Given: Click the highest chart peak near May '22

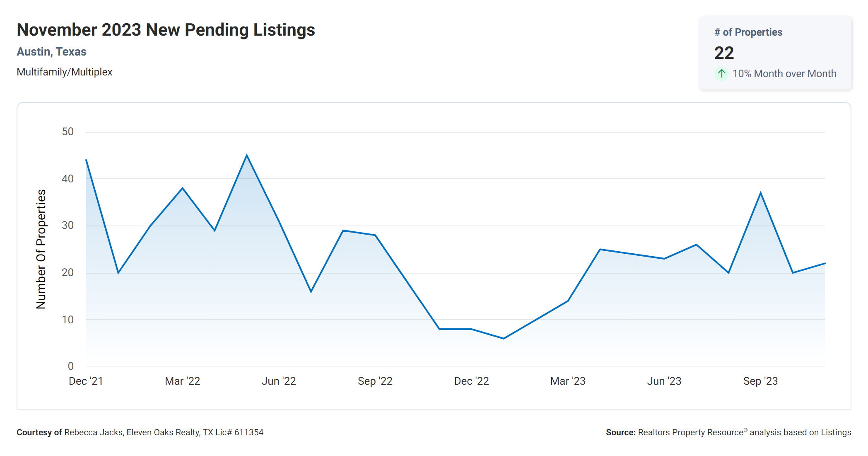Looking at the screenshot, I should [247, 155].
